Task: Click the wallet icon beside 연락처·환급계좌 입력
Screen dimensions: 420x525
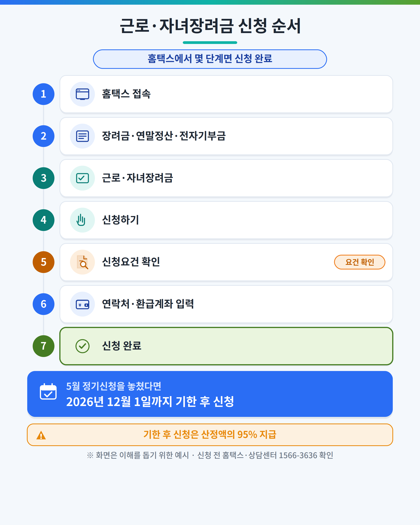Action: (x=82, y=304)
